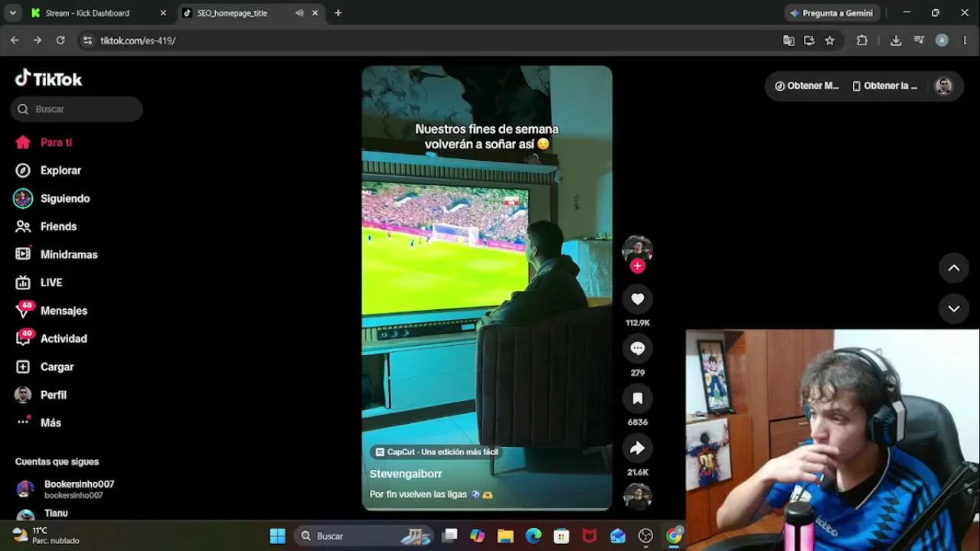Image resolution: width=980 pixels, height=551 pixels.
Task: Bookmark this page with the star icon
Action: point(830,41)
